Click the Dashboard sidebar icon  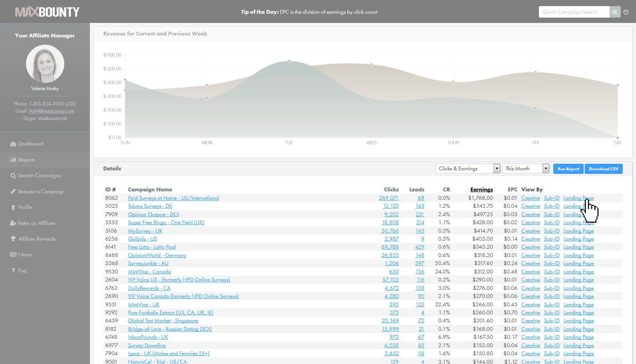pyautogui.click(x=13, y=144)
